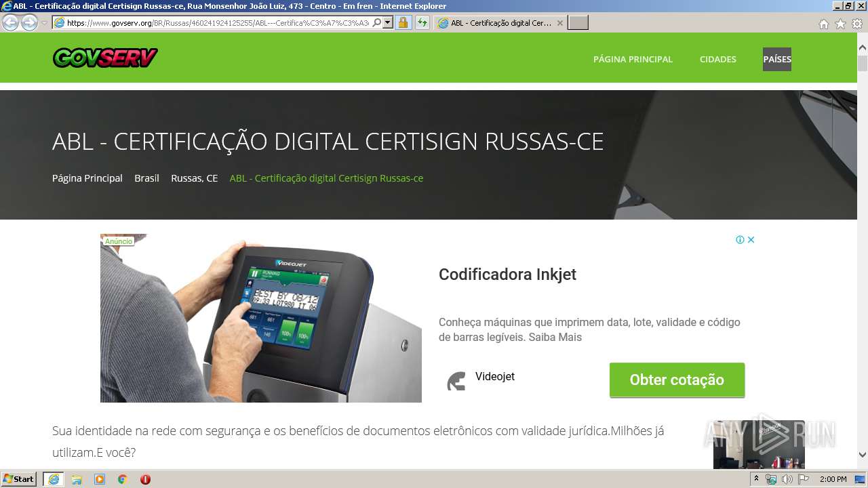Follow the Russas, CE breadcrumb link

pyautogui.click(x=195, y=178)
